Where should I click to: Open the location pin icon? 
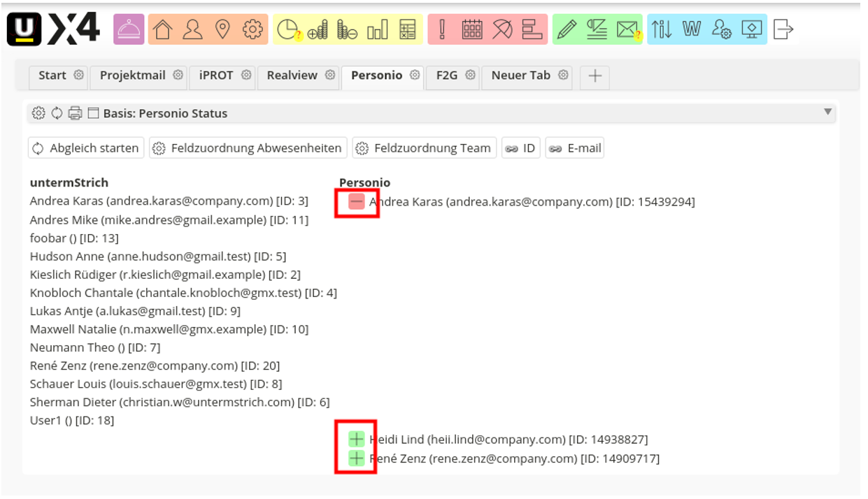tap(222, 29)
